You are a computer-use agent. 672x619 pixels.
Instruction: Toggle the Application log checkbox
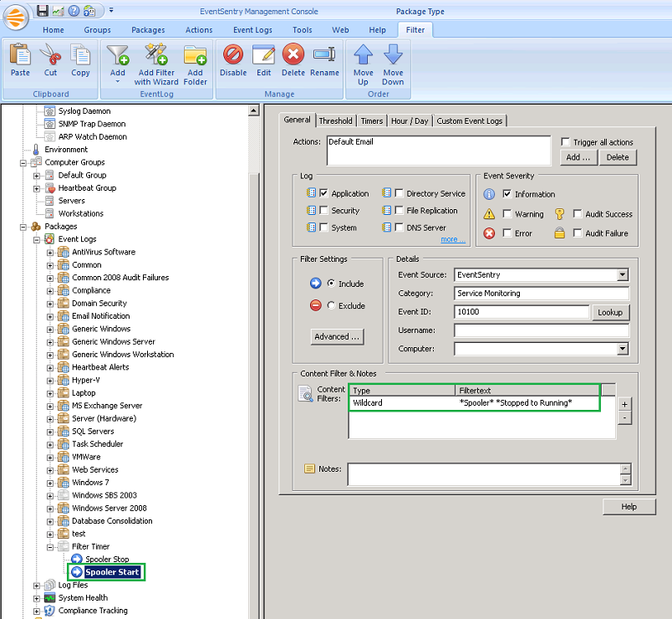pos(323,193)
